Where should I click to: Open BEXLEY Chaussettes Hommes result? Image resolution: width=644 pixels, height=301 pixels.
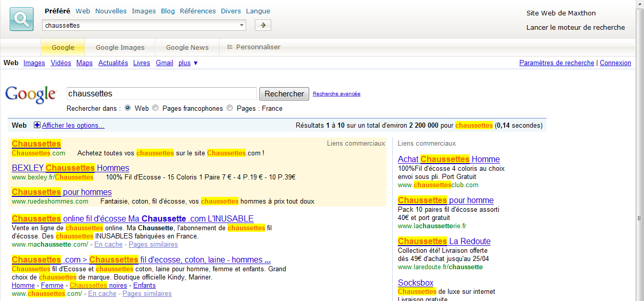(70, 168)
